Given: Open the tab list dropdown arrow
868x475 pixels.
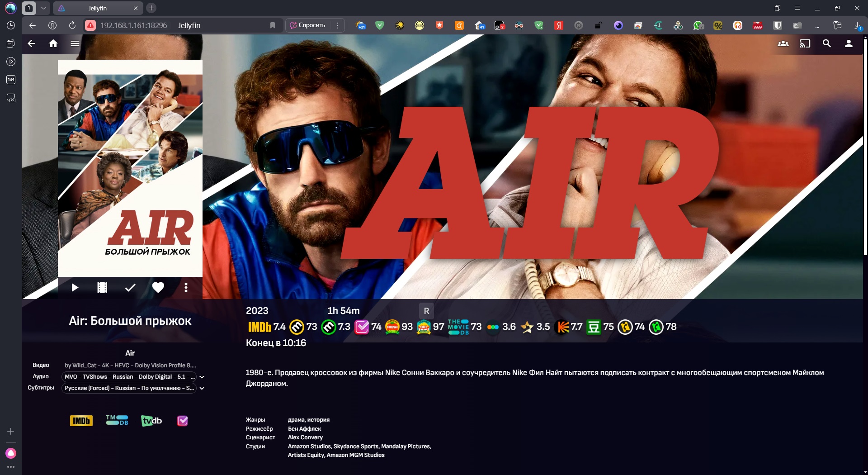Looking at the screenshot, I should 43,8.
